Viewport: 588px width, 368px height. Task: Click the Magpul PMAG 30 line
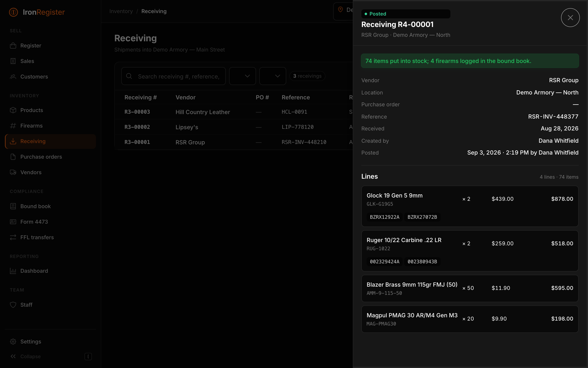click(x=470, y=319)
